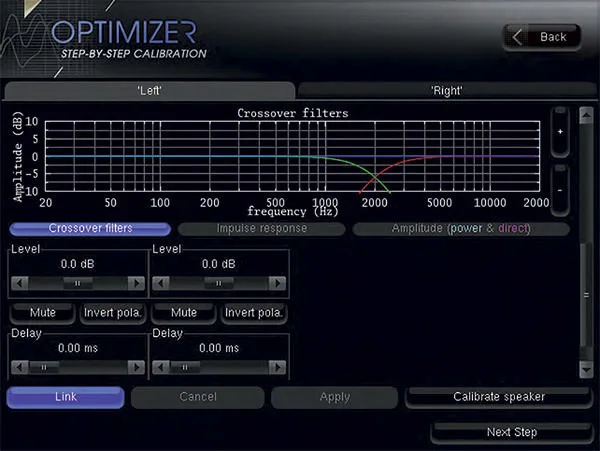
Task: Invert polarity of the first channel
Action: (x=112, y=313)
